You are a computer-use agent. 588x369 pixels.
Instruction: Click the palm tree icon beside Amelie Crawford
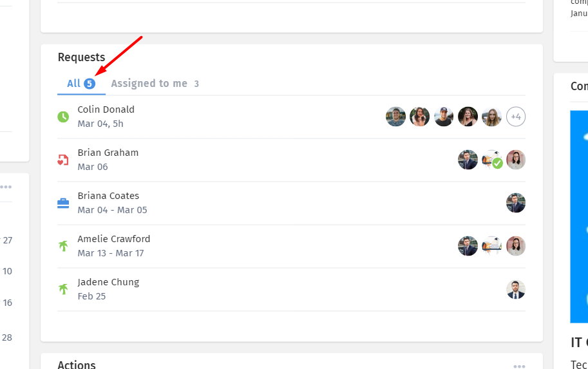(63, 246)
